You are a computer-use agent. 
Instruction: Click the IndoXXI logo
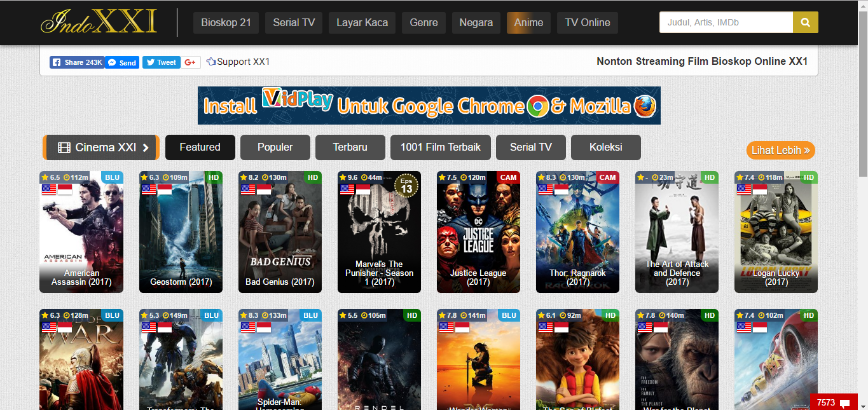tap(99, 22)
